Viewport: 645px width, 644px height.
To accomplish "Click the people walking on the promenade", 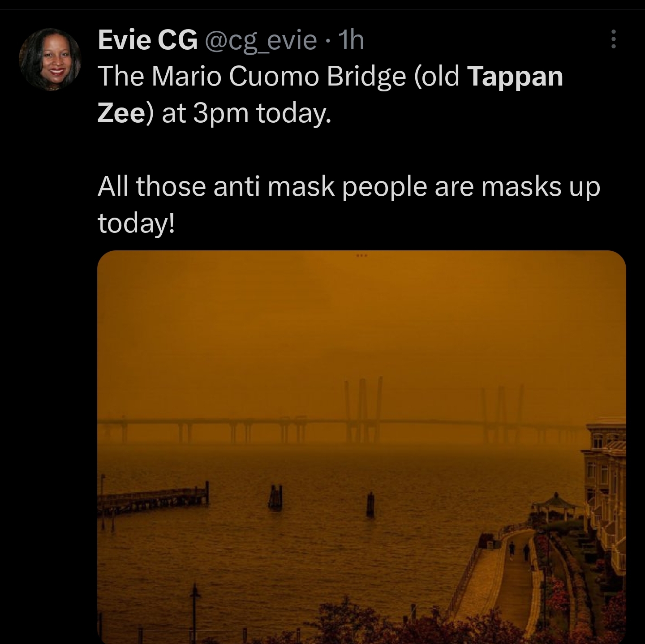I will 519,550.
